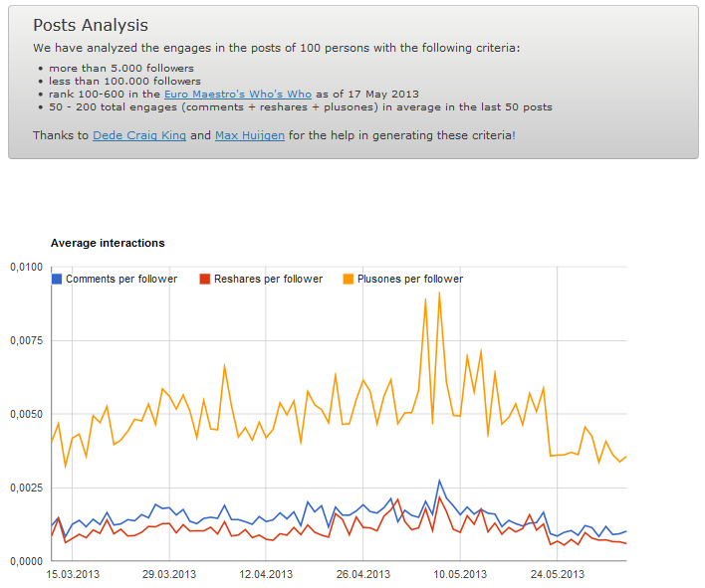705x588 pixels.
Task: Click the 10.05.2013 date axis label
Action: (460, 574)
